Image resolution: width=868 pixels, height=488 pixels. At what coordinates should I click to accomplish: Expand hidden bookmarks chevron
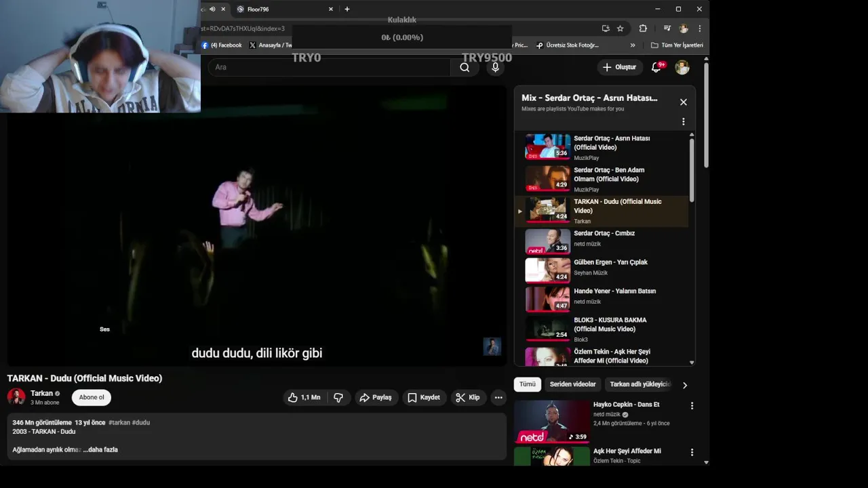633,45
